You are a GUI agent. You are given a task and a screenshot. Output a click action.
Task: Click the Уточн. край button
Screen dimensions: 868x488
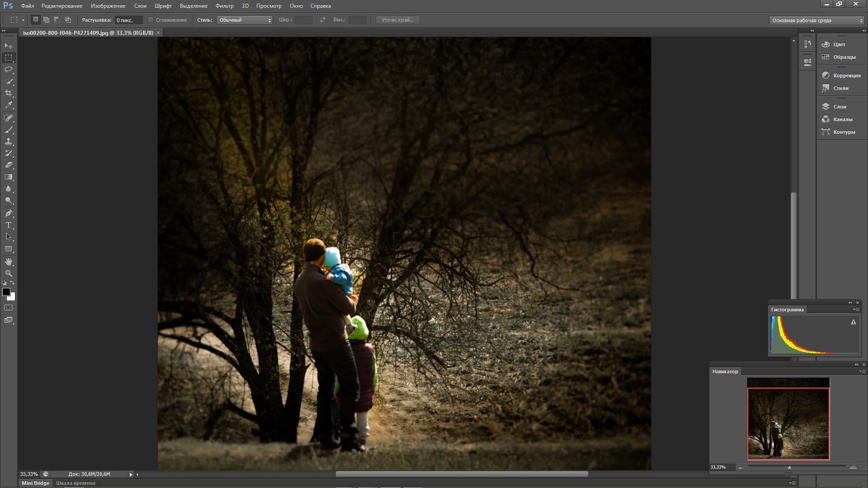click(397, 20)
